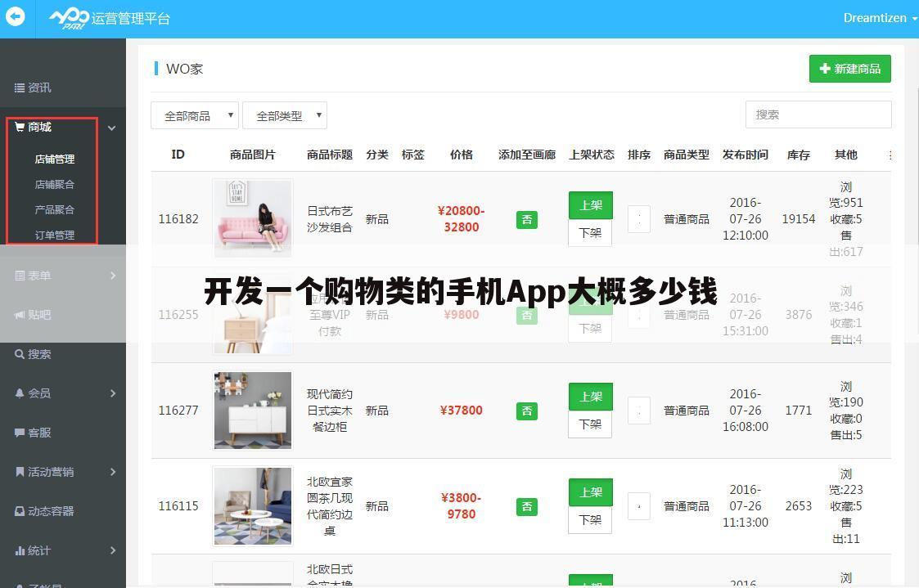919x588 pixels.
Task: Click 下架 for product 116182
Action: click(590, 232)
